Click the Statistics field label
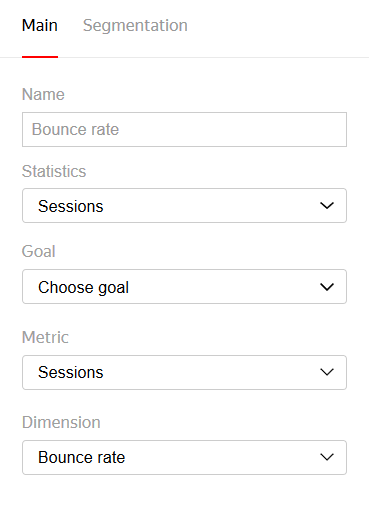This screenshot has width=369, height=510. point(54,171)
